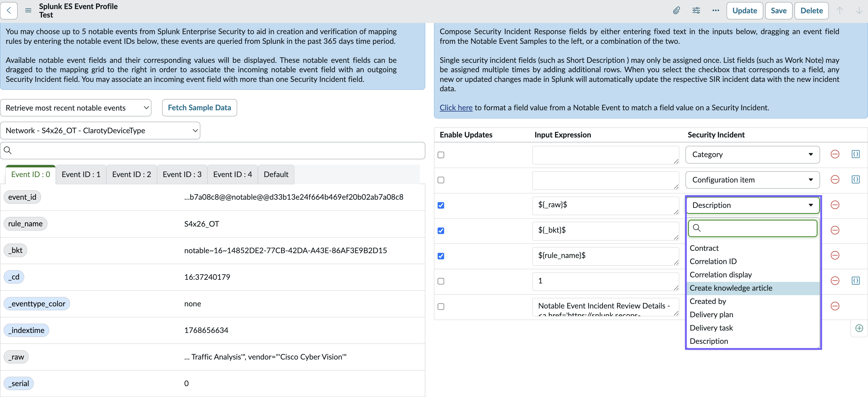
Task: Remove the Configuration item mapping row
Action: tap(835, 180)
